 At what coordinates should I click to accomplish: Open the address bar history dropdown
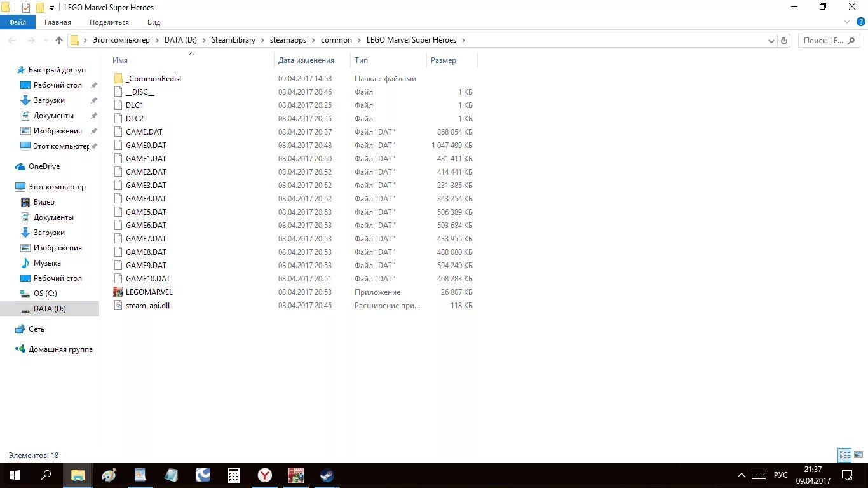771,40
